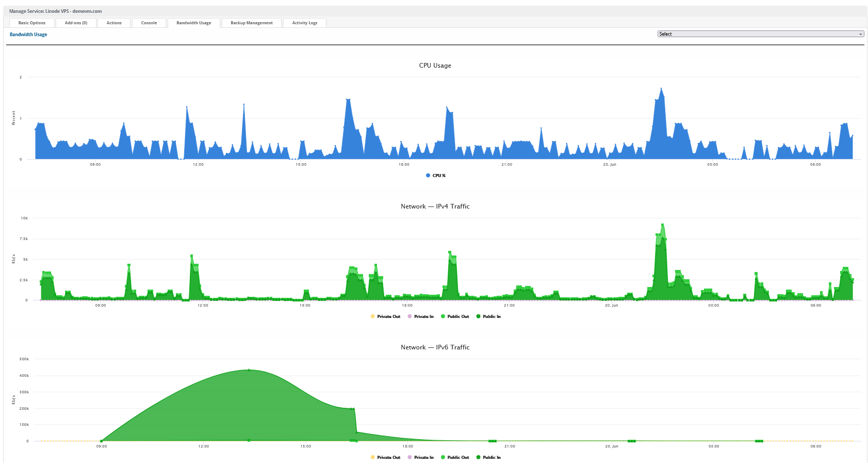Viewport: 868px width, 463px height.
Task: Toggle the CPU % legend item
Action: pos(436,175)
